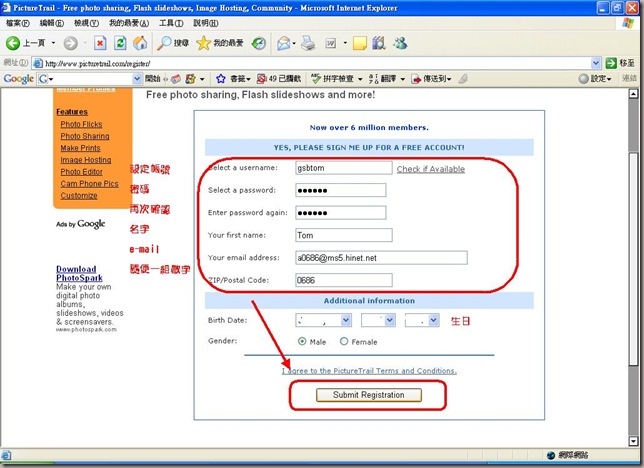Expand spell check options dropdown arrow
The image size is (644, 468).
pos(360,79)
